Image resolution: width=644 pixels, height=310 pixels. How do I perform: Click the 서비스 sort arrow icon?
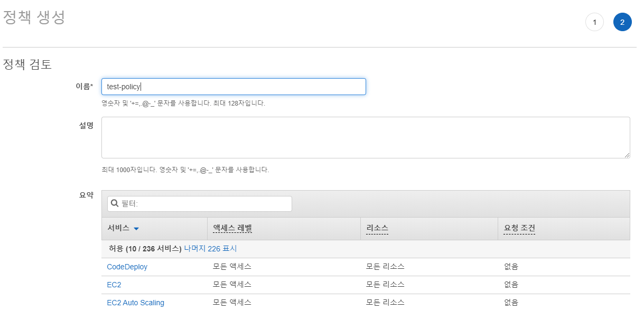coord(136,229)
